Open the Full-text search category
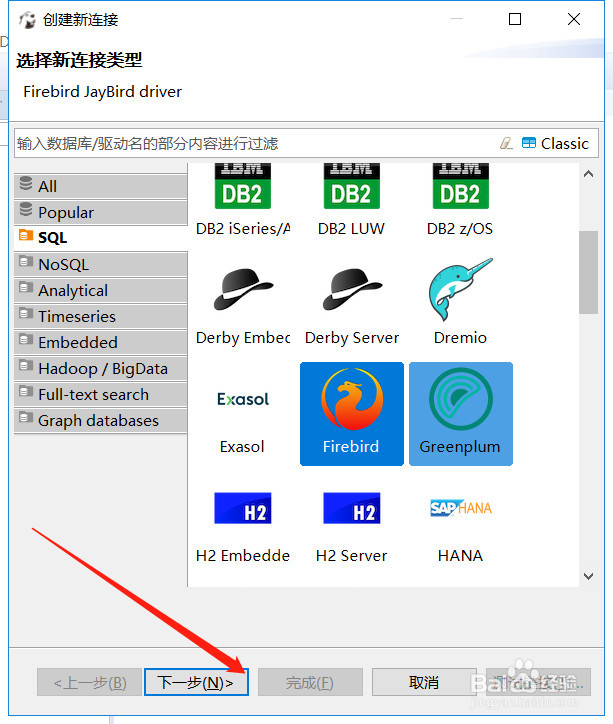This screenshot has width=613, height=724. pyautogui.click(x=101, y=394)
